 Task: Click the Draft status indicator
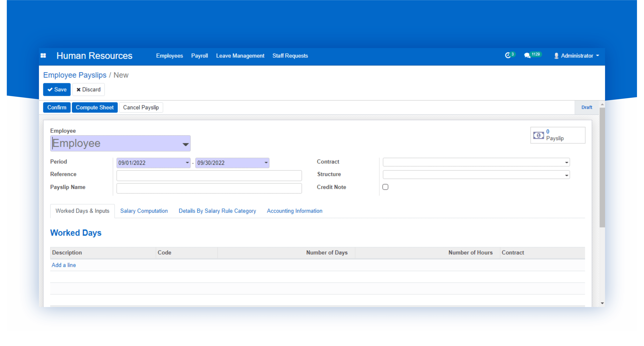[x=587, y=107]
